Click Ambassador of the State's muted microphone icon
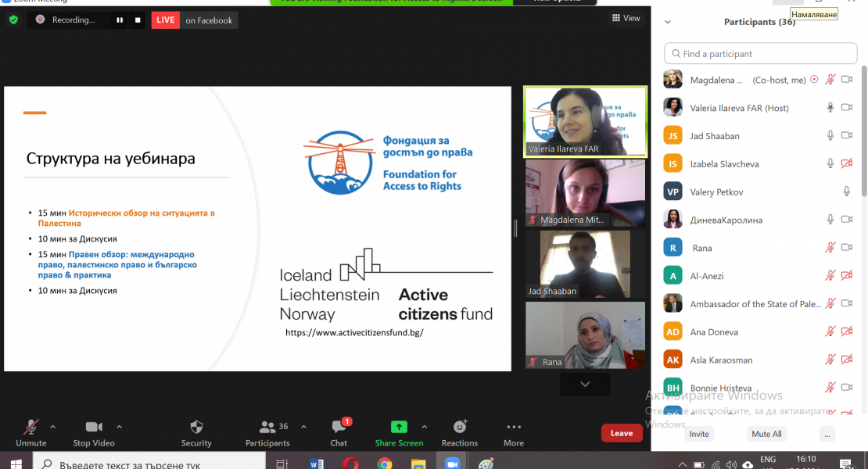 click(830, 303)
